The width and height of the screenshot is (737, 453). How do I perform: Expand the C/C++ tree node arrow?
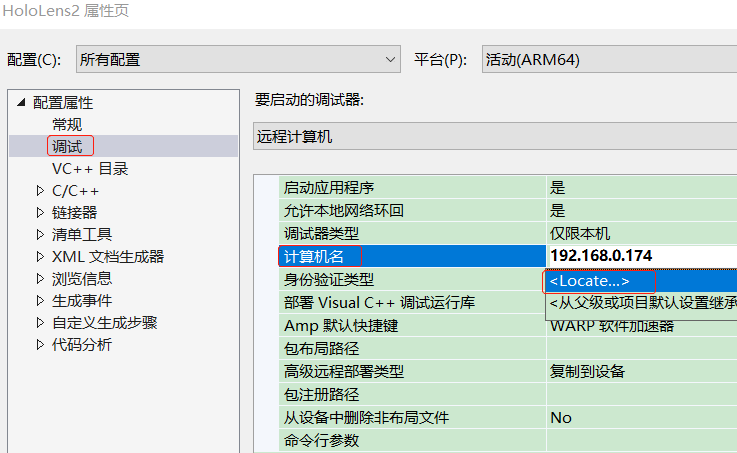tap(40, 190)
